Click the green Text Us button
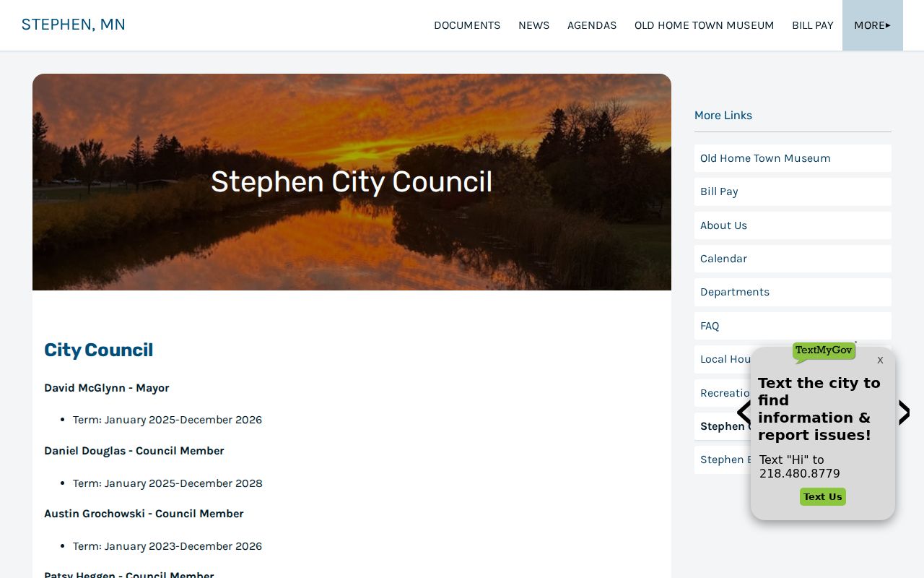Image resolution: width=924 pixels, height=578 pixels. 823,497
